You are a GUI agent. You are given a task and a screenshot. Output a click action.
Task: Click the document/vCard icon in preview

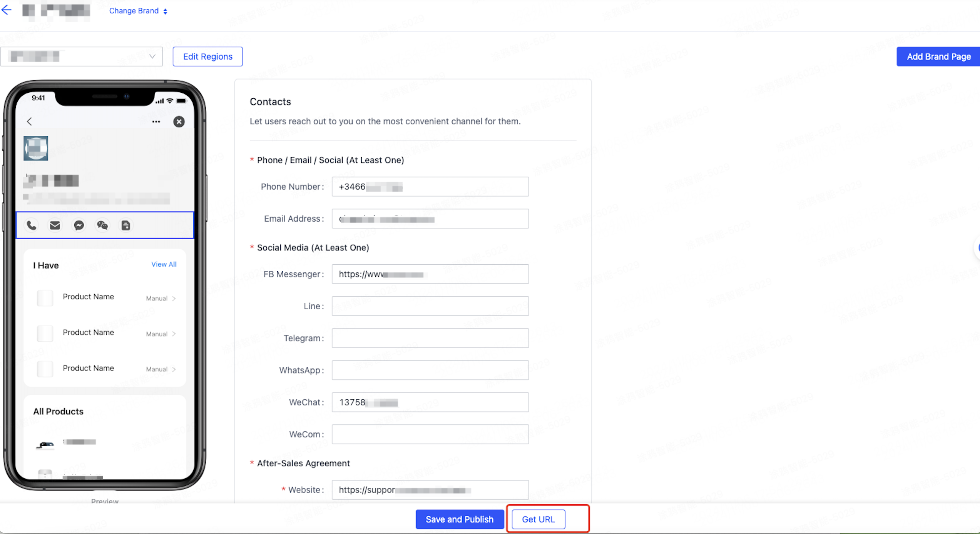click(126, 225)
